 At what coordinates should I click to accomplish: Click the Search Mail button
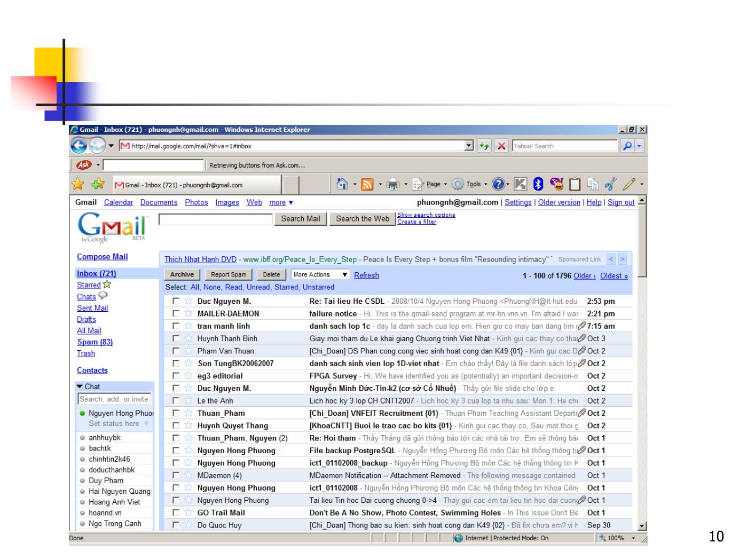[x=301, y=219]
